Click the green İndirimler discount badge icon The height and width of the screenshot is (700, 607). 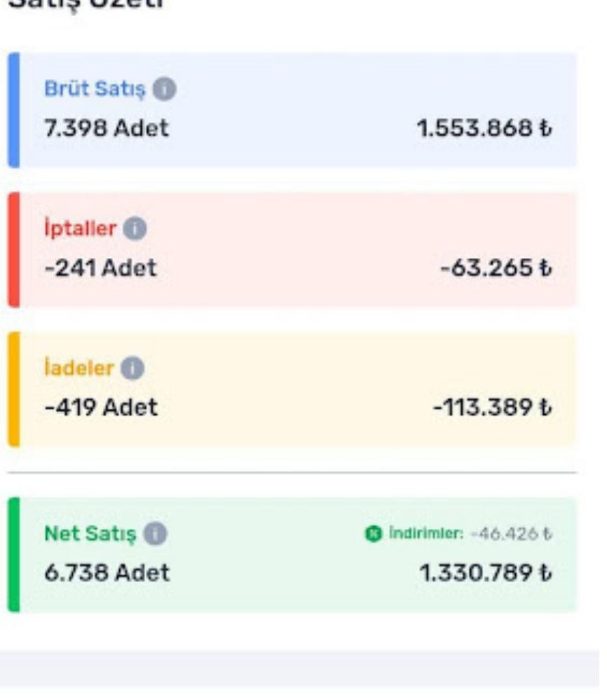(372, 535)
